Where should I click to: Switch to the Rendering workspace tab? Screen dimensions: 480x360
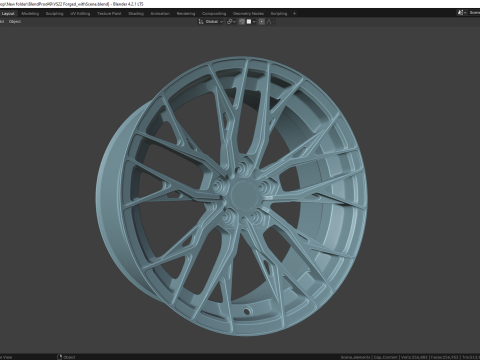186,14
